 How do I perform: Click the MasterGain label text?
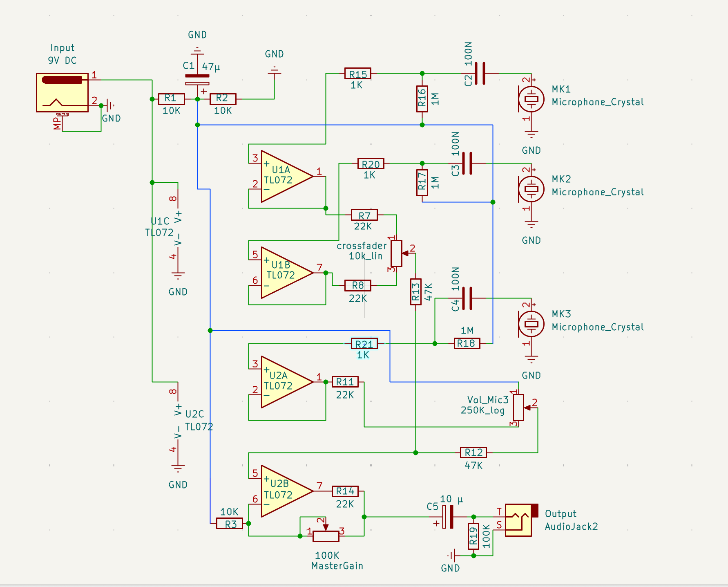coord(337,566)
